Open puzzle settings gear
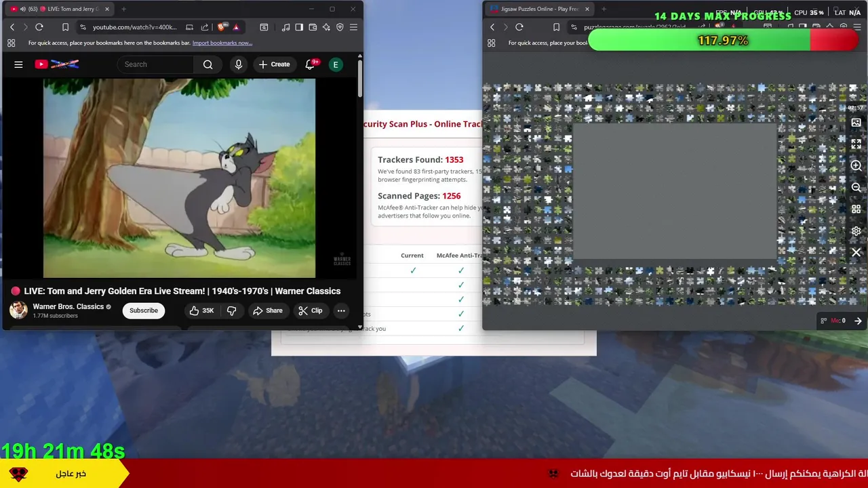The height and width of the screenshot is (488, 868). click(x=856, y=230)
